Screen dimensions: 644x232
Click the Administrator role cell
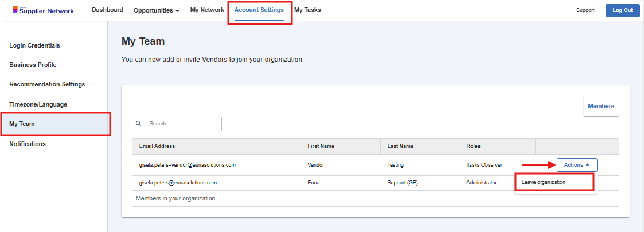click(481, 183)
